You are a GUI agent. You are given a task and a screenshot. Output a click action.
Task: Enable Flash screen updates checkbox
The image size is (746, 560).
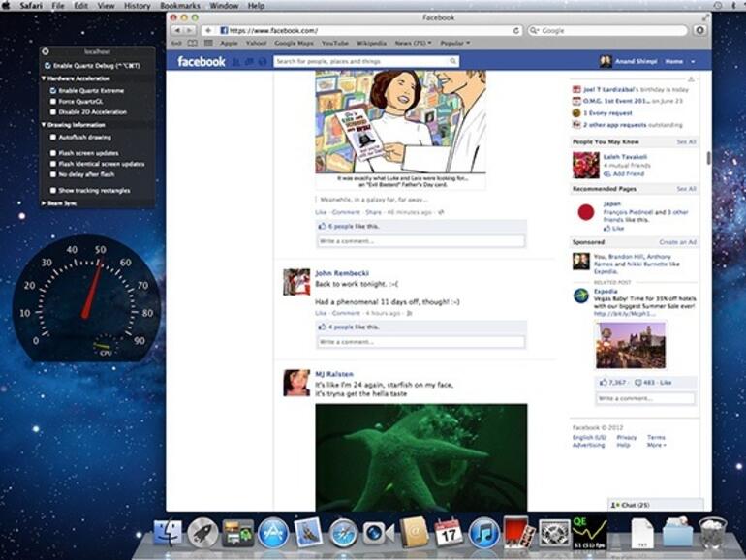[x=53, y=153]
